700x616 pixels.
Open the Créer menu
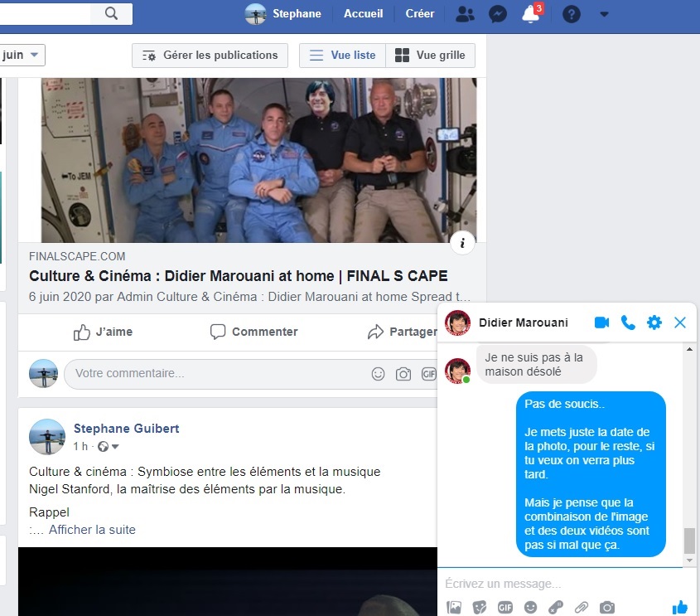[420, 14]
